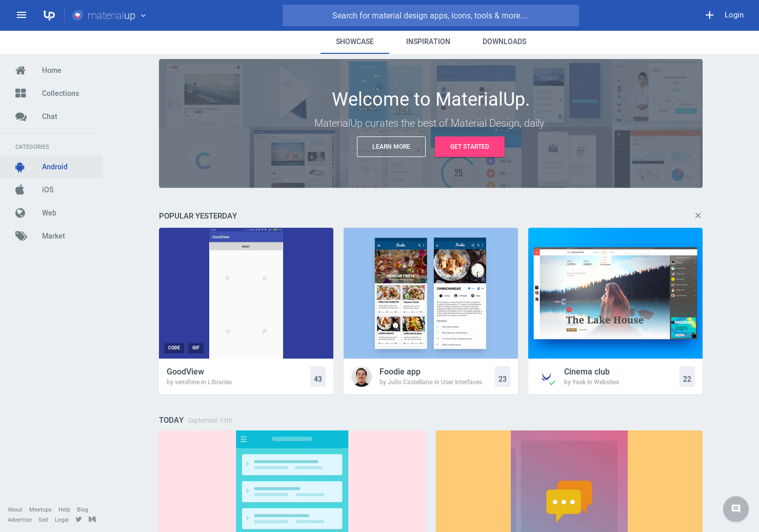759x532 pixels.
Task: Click the Collections grid icon
Action: click(21, 93)
